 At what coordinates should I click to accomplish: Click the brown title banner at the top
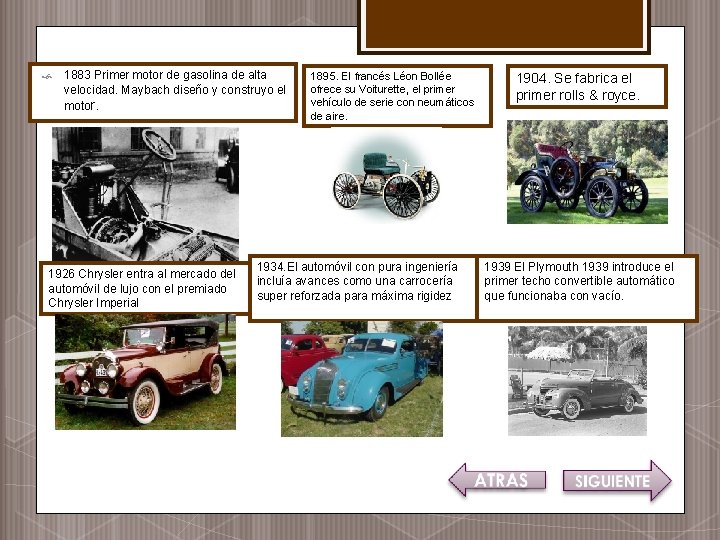click(x=504, y=25)
